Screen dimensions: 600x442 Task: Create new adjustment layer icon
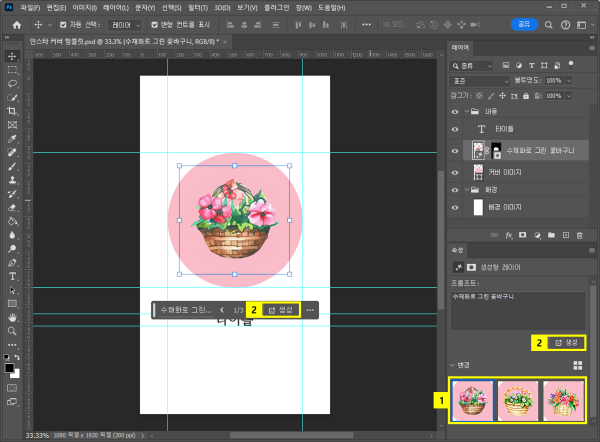(537, 235)
